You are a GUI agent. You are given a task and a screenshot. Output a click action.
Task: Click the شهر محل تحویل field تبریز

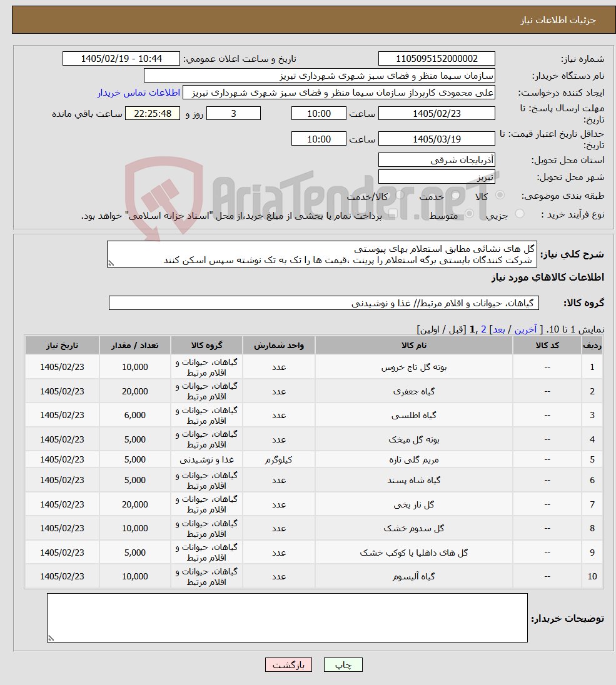(437, 177)
